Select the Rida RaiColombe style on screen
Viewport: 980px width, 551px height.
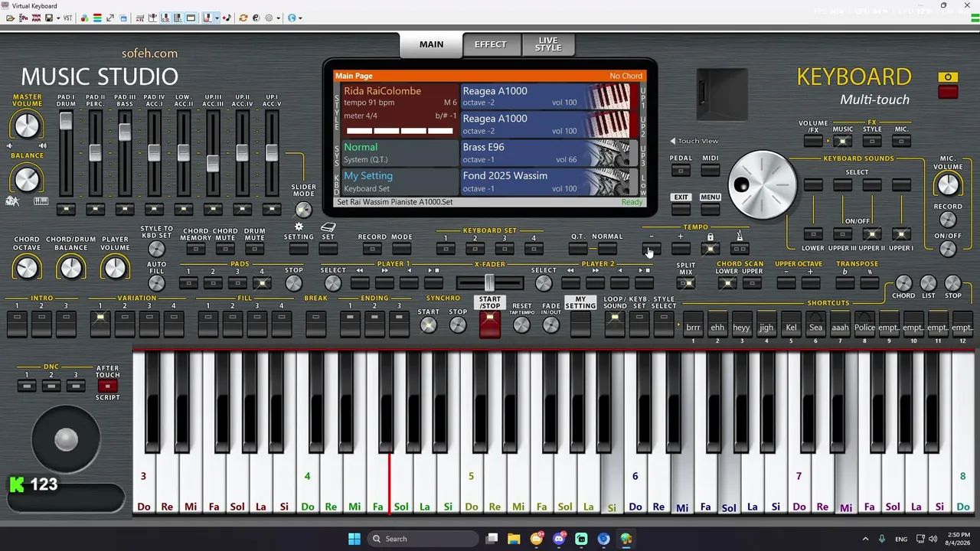[x=399, y=110]
